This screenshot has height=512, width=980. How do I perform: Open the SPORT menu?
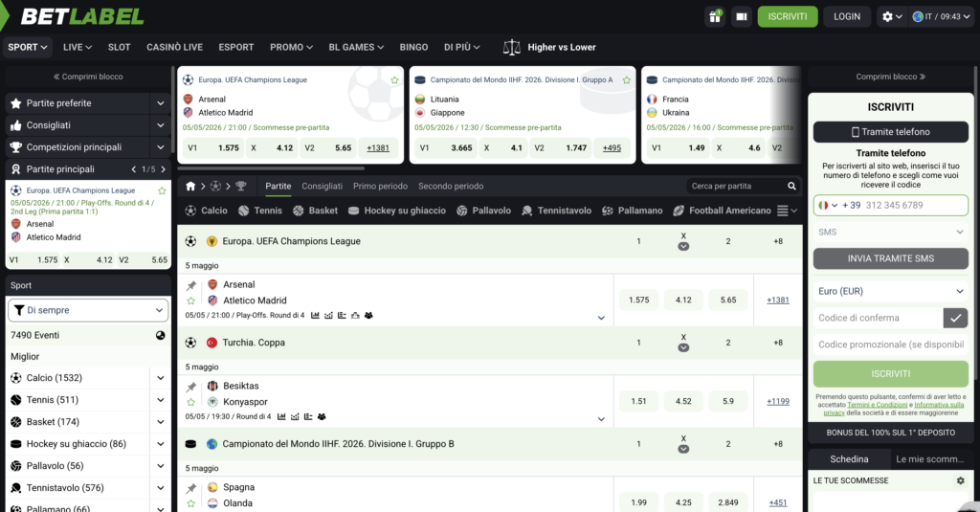point(27,48)
